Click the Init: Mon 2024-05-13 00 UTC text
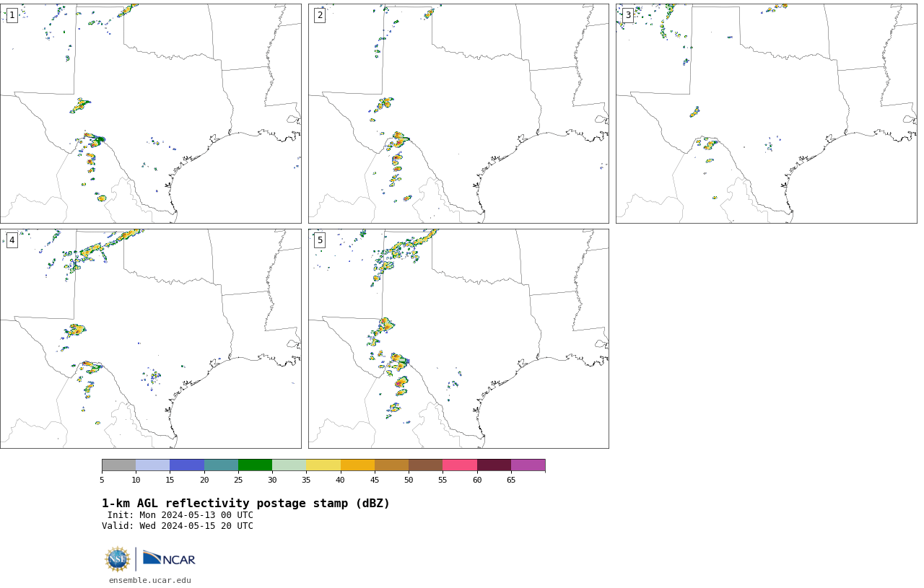The width and height of the screenshot is (924, 588). (180, 515)
